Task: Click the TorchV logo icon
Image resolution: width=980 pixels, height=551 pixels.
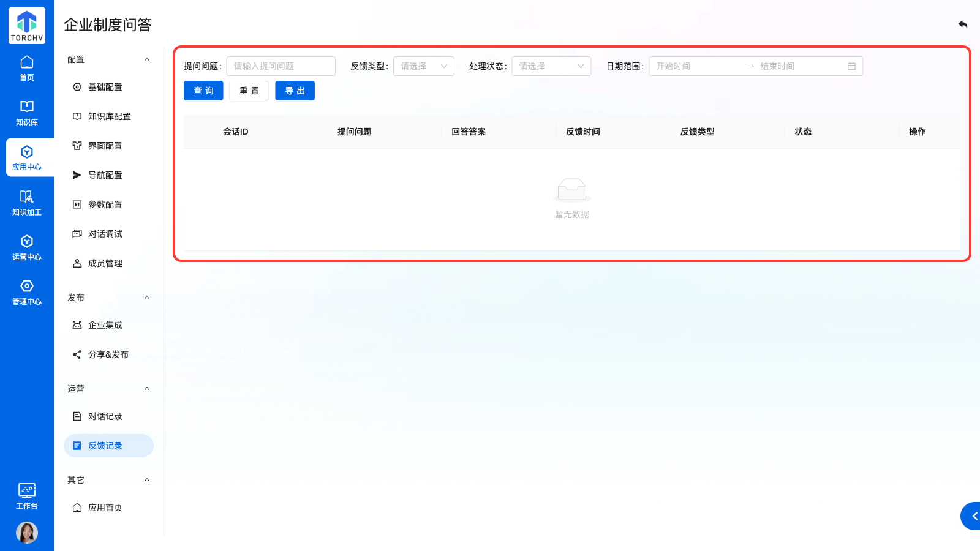Action: click(27, 26)
